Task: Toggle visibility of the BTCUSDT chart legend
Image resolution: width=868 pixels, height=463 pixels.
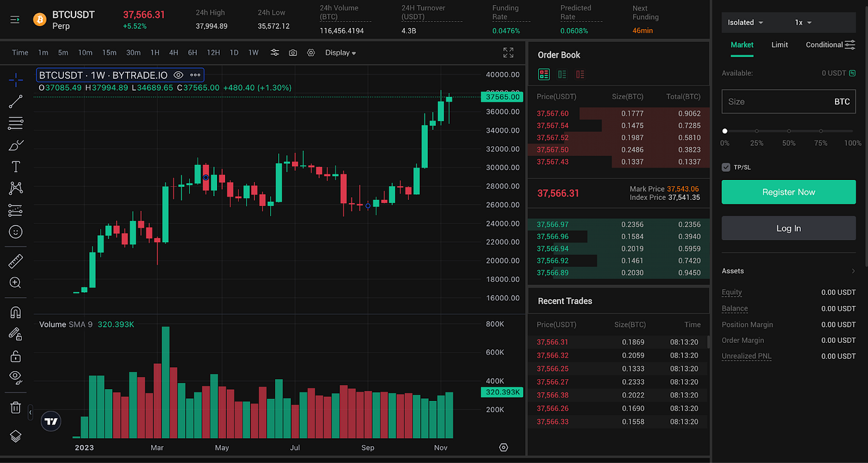Action: click(x=178, y=74)
